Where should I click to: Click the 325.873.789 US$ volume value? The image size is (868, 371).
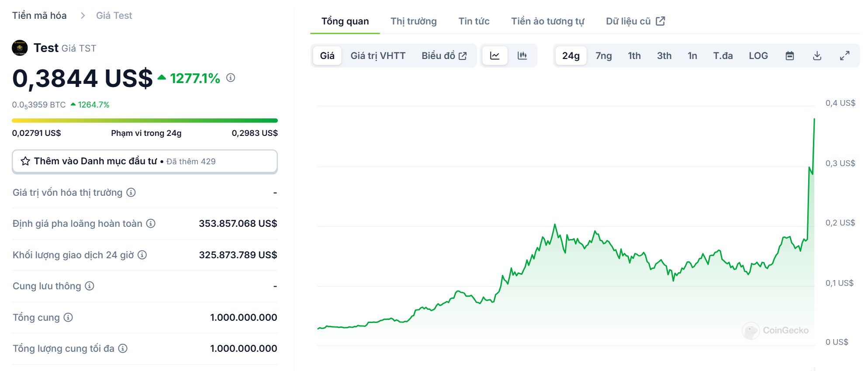238,255
